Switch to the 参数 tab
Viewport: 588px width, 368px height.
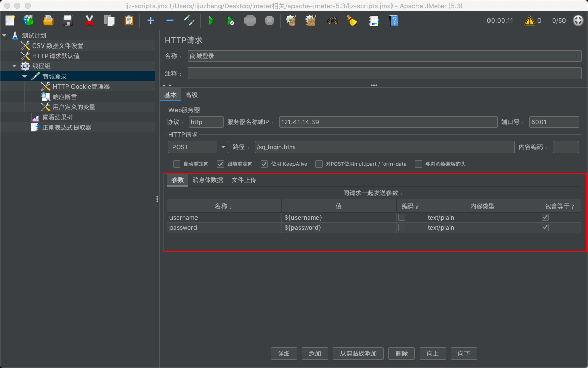tap(178, 180)
